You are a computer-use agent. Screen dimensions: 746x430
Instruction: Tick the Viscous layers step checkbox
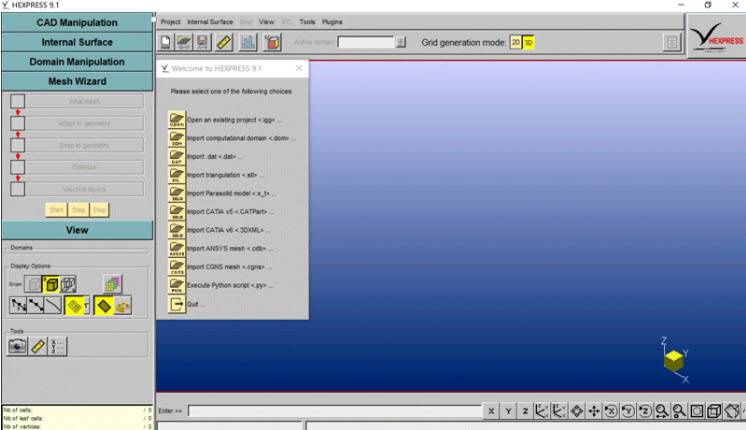coord(18,189)
